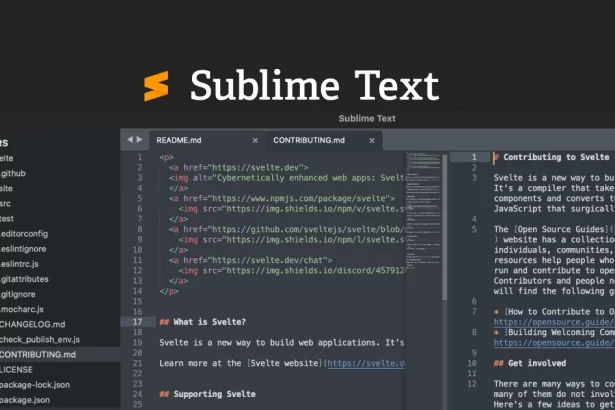The width and height of the screenshot is (615, 410).
Task: Open the src folder in sidebar
Action: point(5,204)
